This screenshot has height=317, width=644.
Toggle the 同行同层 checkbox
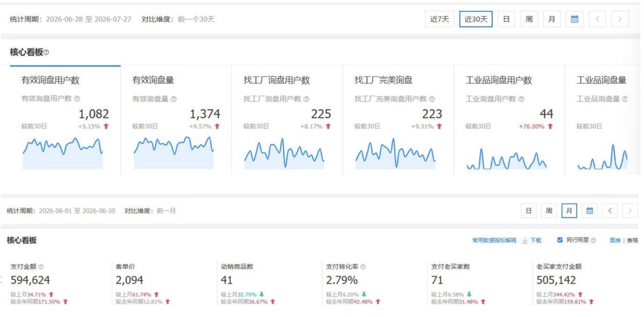tap(560, 240)
